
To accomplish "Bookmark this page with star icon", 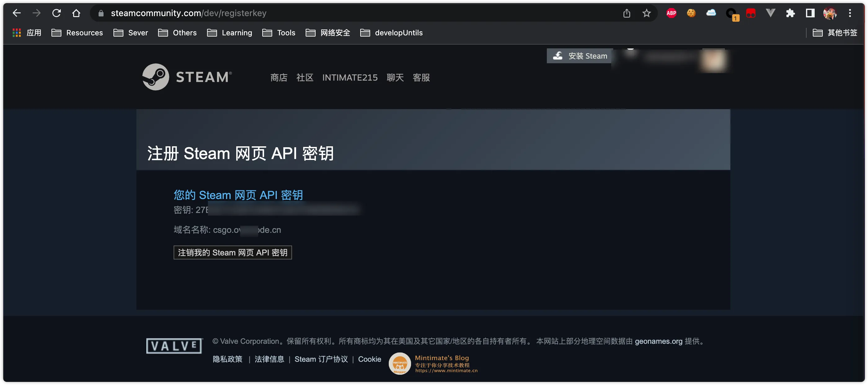I will 646,13.
